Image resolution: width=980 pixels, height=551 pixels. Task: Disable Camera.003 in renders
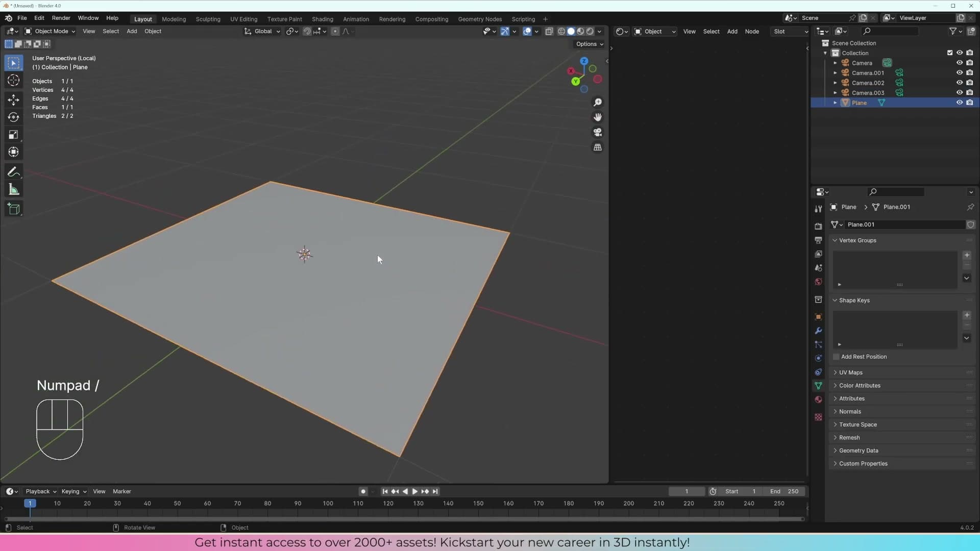click(970, 93)
